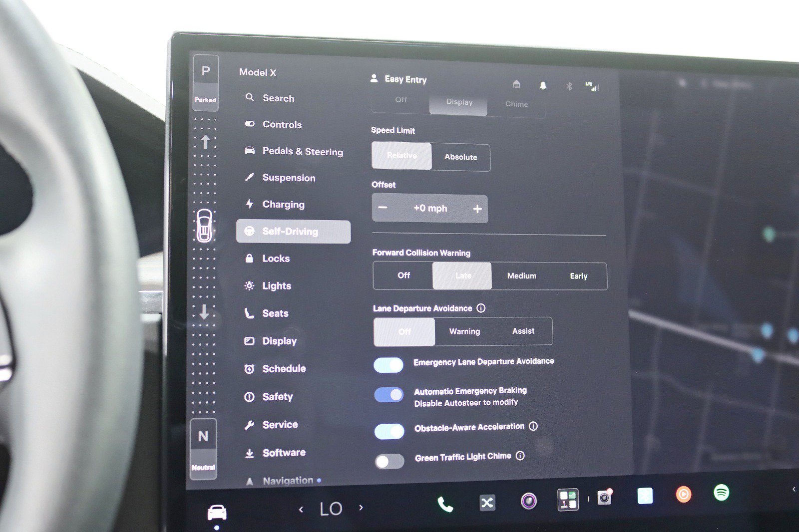Set Lane Departure Avoidance to Assist

[x=523, y=331]
